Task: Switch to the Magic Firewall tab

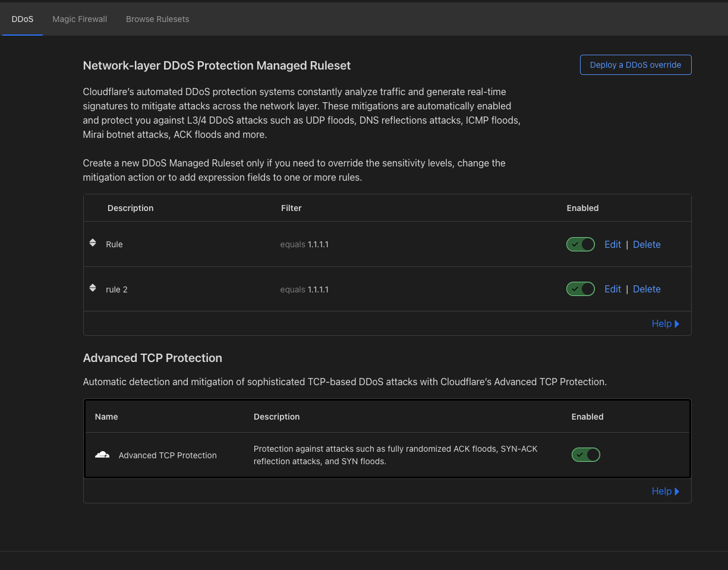Action: click(x=80, y=19)
